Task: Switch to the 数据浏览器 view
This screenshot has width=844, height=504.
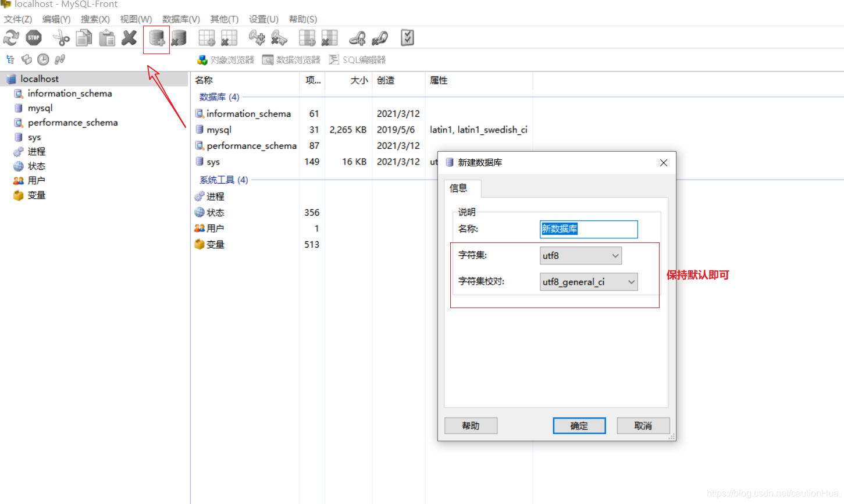Action: [291, 60]
